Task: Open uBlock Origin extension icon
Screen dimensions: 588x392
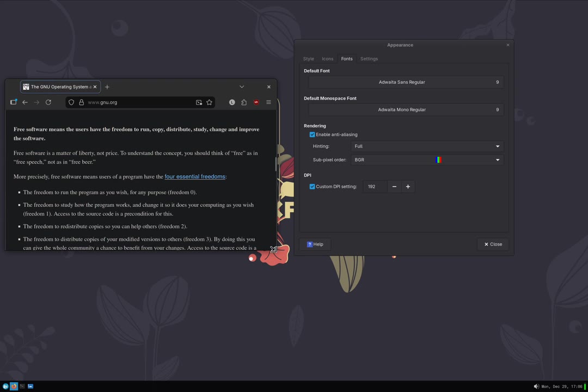Action: 256,102
